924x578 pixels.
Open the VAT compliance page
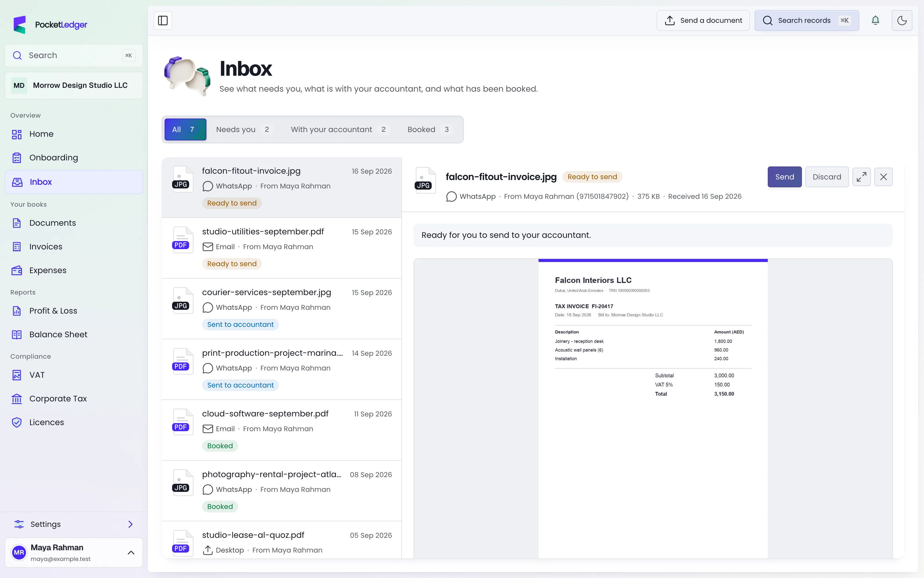[x=74, y=375]
